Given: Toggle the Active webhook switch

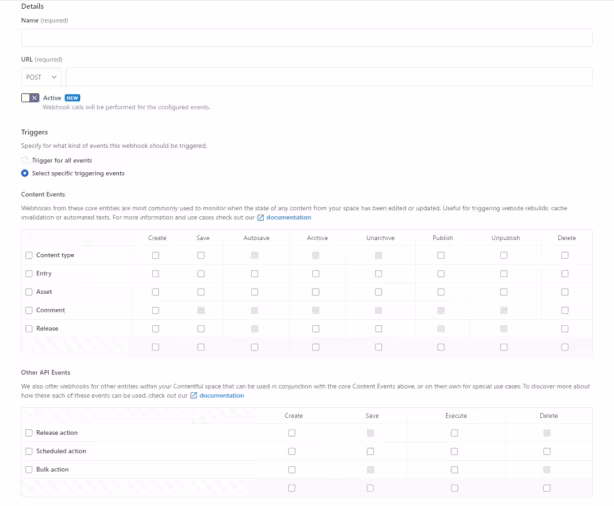Looking at the screenshot, I should click(x=30, y=98).
